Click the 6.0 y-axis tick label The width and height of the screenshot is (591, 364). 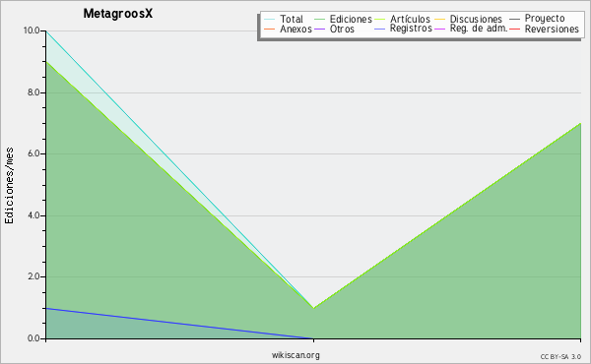coord(33,153)
